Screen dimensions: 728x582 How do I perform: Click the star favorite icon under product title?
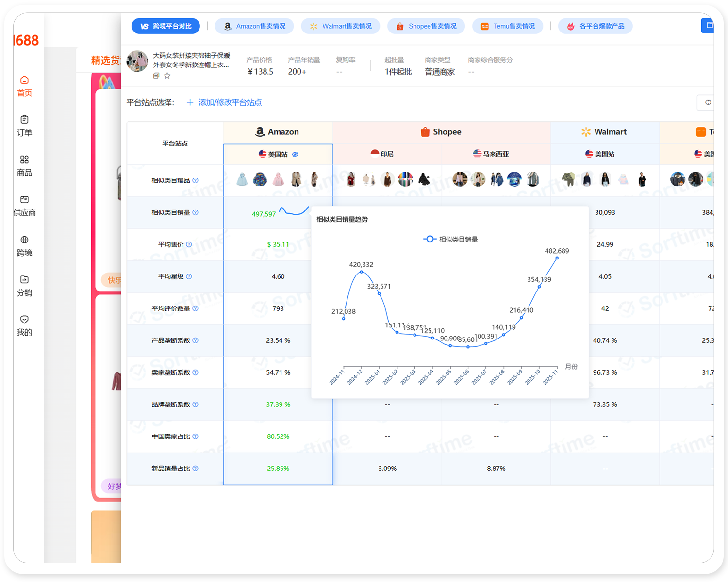point(167,76)
